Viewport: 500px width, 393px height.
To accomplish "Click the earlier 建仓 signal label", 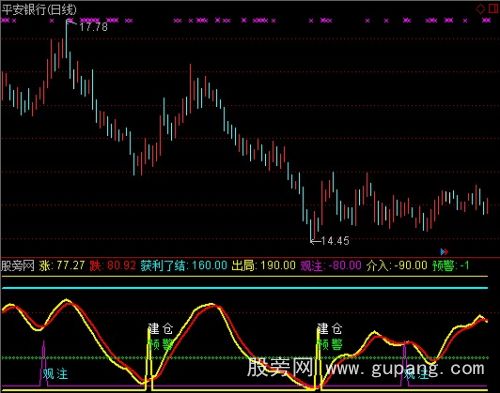I will (161, 329).
